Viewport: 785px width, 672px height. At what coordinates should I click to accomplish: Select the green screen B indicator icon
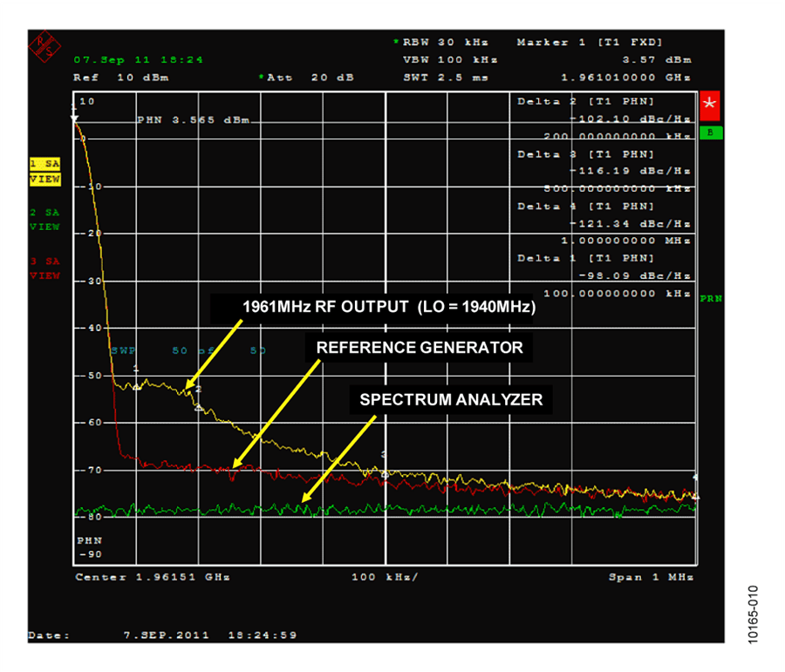pos(710,132)
